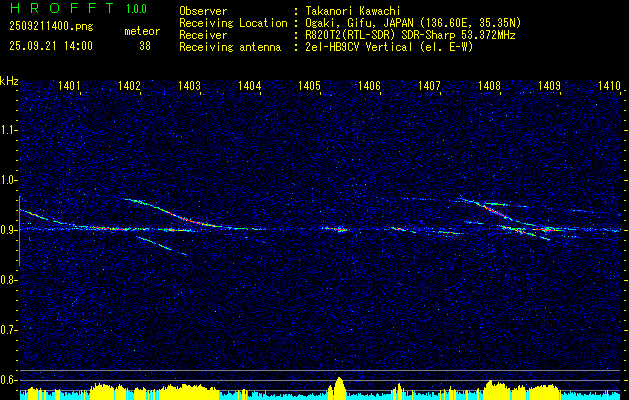The width and height of the screenshot is (629, 400).
Task: Click observer name Takanori Kawachi
Action: tap(353, 11)
